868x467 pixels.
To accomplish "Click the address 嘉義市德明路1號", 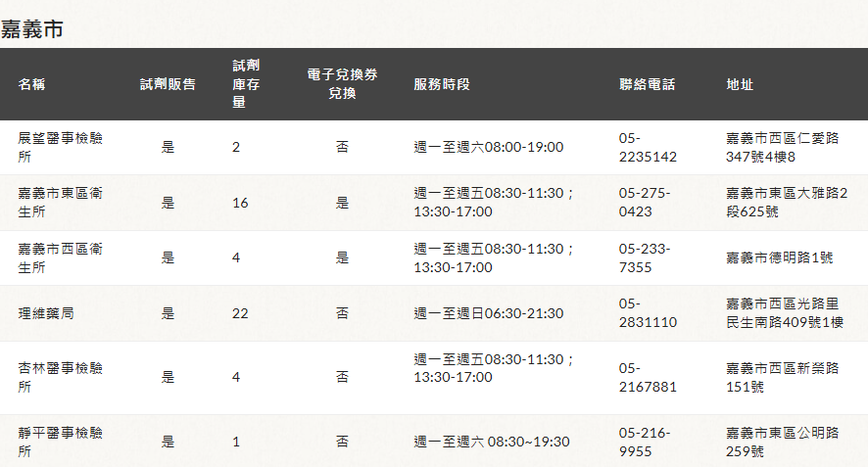I will (x=778, y=257).
